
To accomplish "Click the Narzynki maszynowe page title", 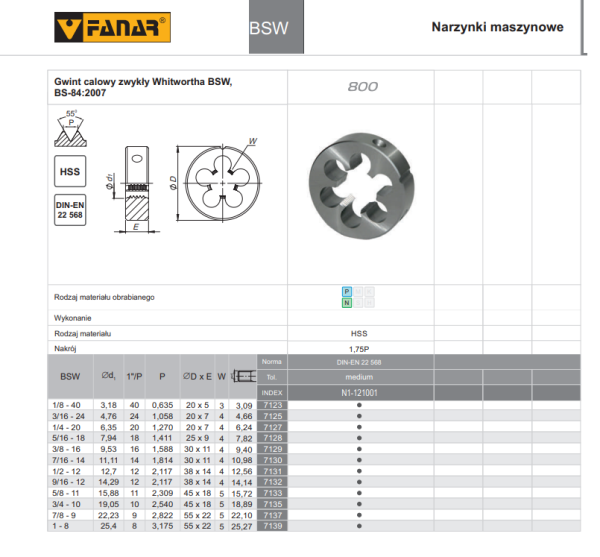I will [x=496, y=27].
